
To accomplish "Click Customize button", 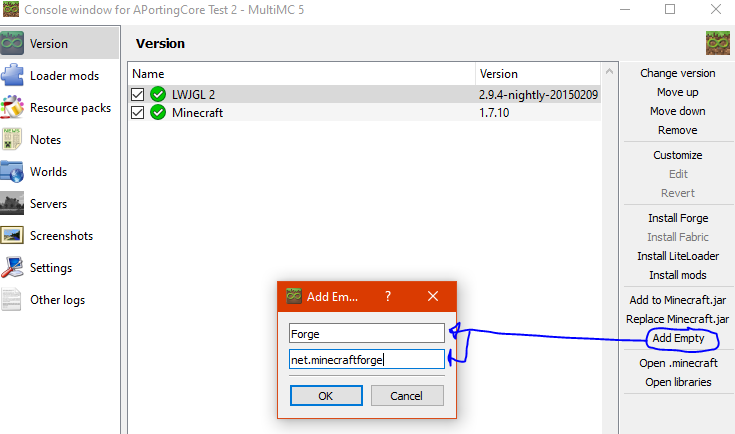I will click(x=678, y=155).
